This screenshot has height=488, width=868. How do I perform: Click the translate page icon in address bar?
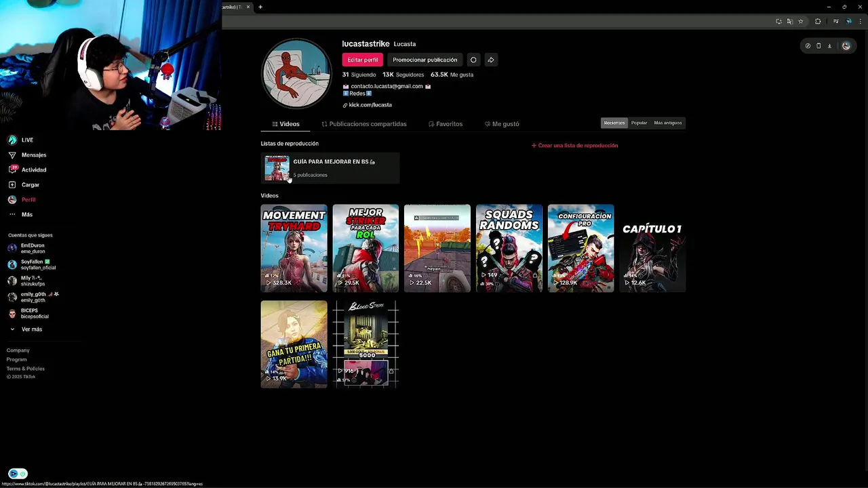pyautogui.click(x=790, y=22)
